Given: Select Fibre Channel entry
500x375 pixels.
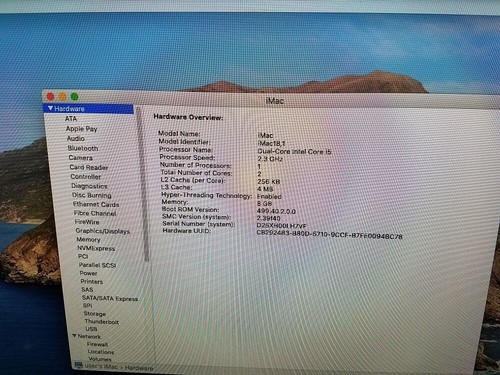Looking at the screenshot, I should [x=95, y=213].
